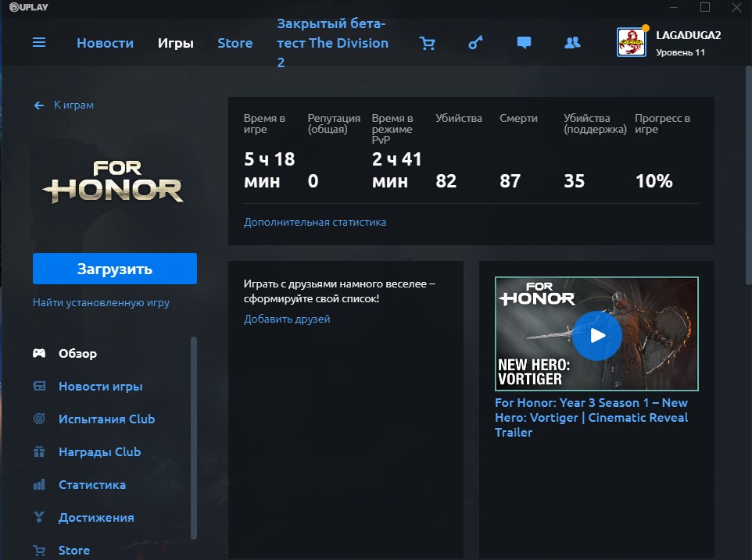Click the 10% game progress value
Image resolution: width=752 pixels, height=560 pixels.
tap(654, 181)
